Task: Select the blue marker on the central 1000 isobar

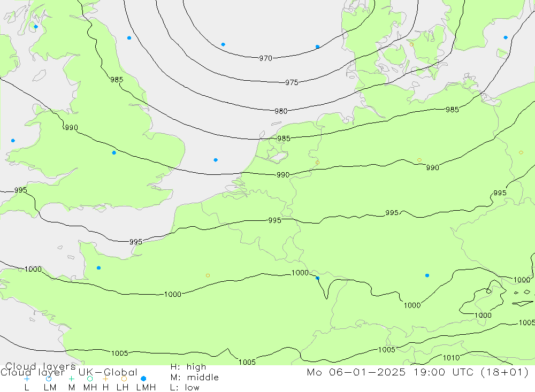Action: click(x=317, y=279)
